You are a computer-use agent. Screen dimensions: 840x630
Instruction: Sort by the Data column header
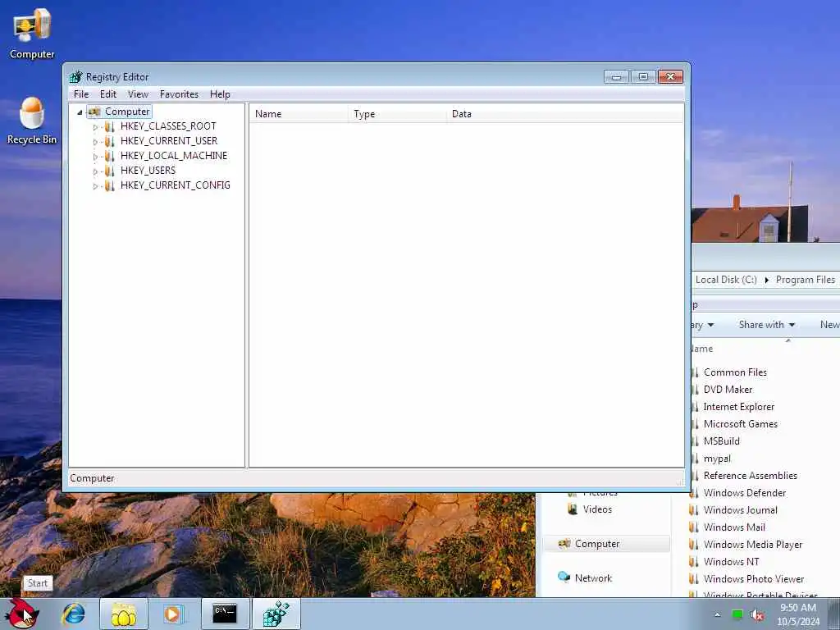click(x=565, y=113)
